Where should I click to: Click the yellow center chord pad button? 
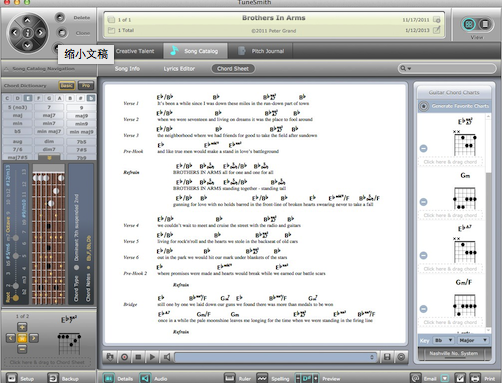point(22,338)
